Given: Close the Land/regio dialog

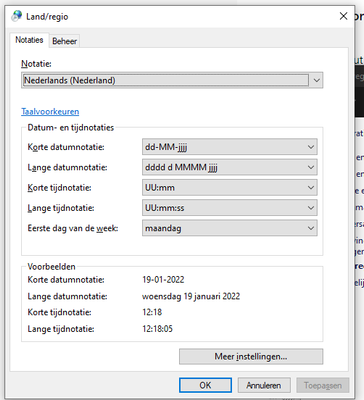Looking at the screenshot, I should pos(343,16).
